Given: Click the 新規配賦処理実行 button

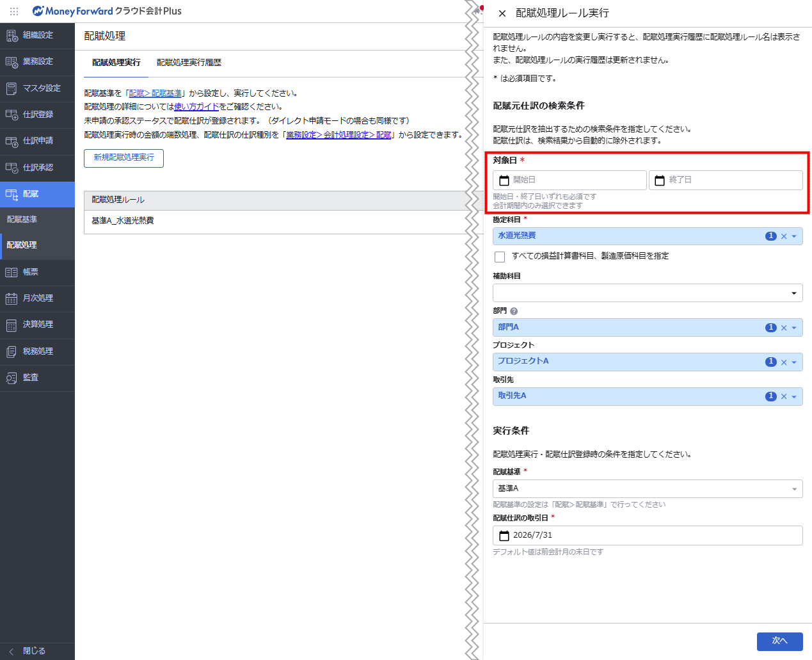Looking at the screenshot, I should 123,158.
